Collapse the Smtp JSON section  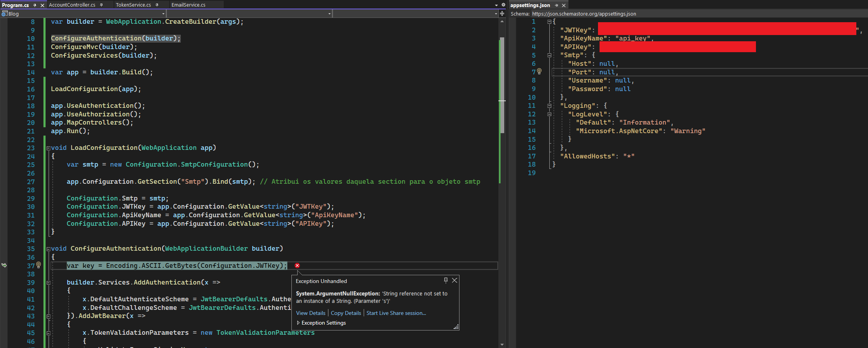[549, 55]
